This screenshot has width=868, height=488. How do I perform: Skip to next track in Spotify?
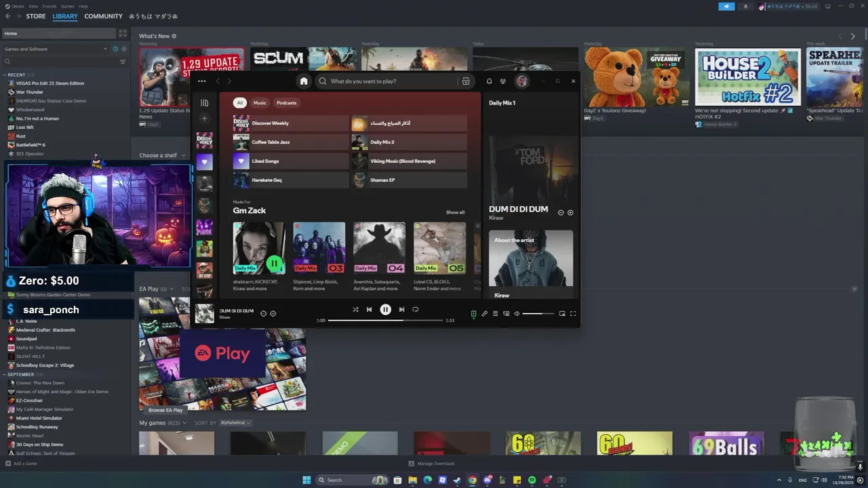pos(401,309)
